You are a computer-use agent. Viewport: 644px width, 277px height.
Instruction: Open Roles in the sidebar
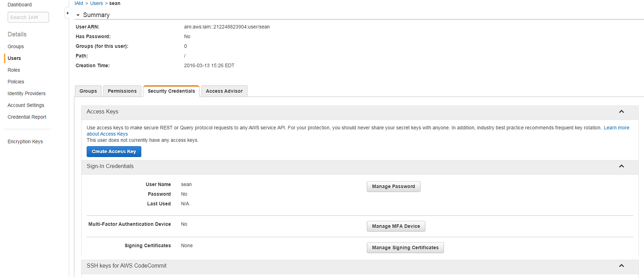[x=14, y=70]
